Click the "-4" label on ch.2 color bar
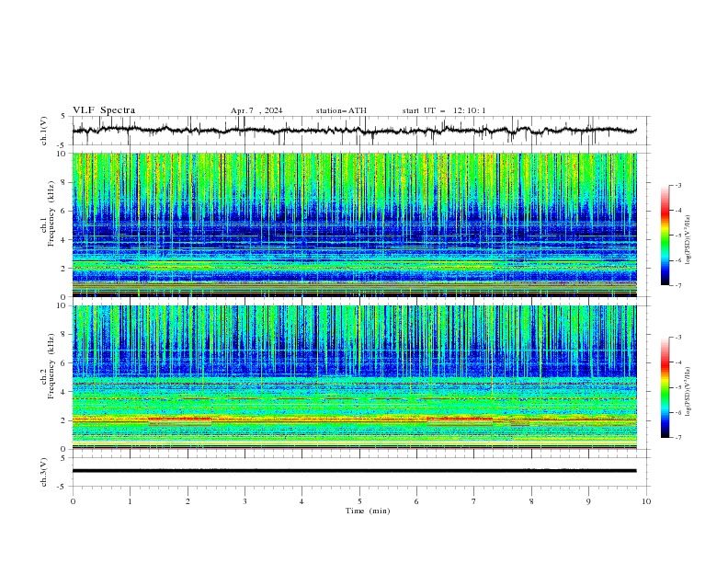Image resolution: width=728 pixels, height=563 pixels. [678, 362]
